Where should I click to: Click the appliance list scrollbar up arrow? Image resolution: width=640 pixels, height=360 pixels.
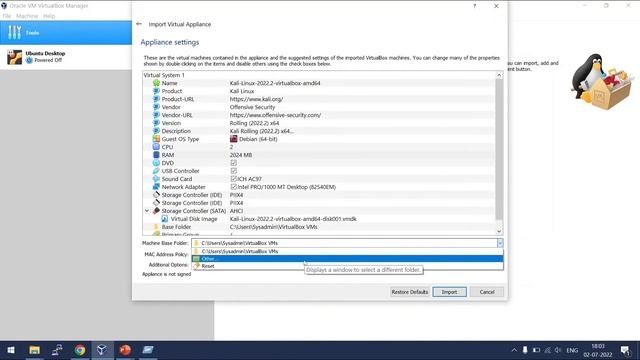(499, 75)
